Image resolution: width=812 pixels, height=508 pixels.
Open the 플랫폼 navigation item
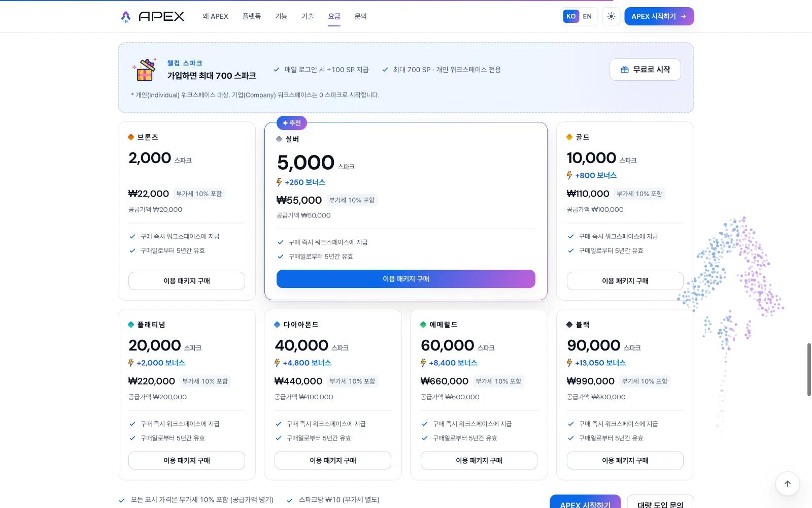(x=252, y=16)
